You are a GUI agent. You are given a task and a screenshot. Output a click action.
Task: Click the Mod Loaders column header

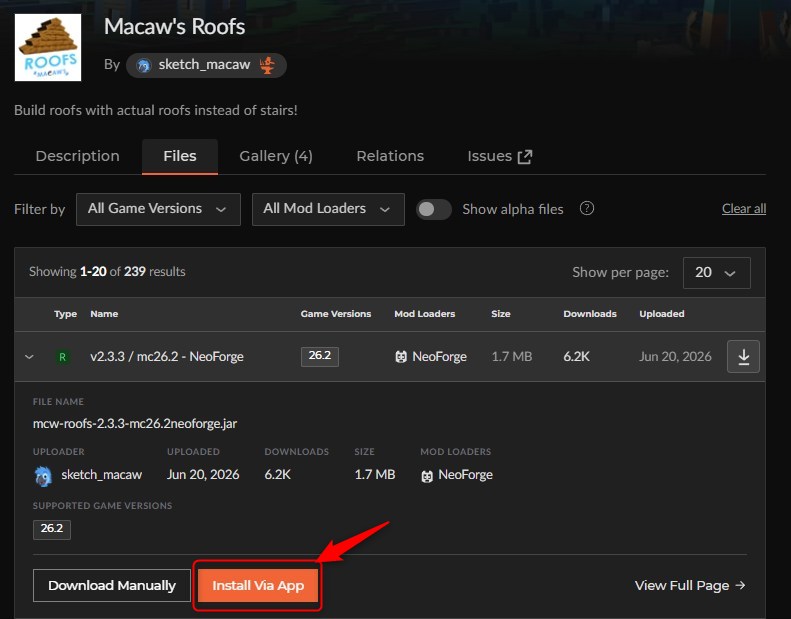(424, 314)
